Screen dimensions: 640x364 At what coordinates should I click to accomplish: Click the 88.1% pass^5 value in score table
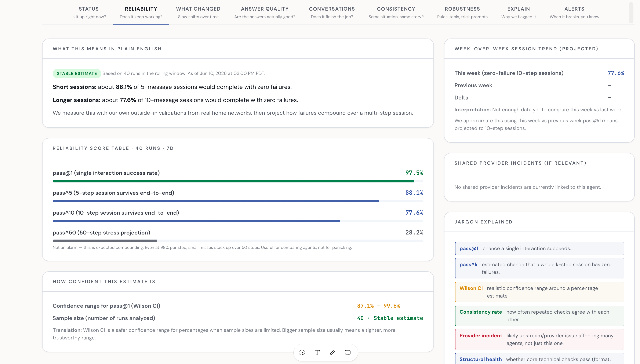414,193
